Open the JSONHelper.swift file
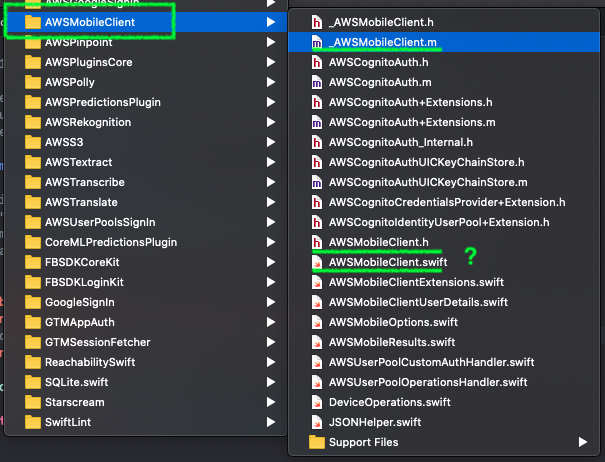This screenshot has width=605, height=462. [x=444, y=422]
